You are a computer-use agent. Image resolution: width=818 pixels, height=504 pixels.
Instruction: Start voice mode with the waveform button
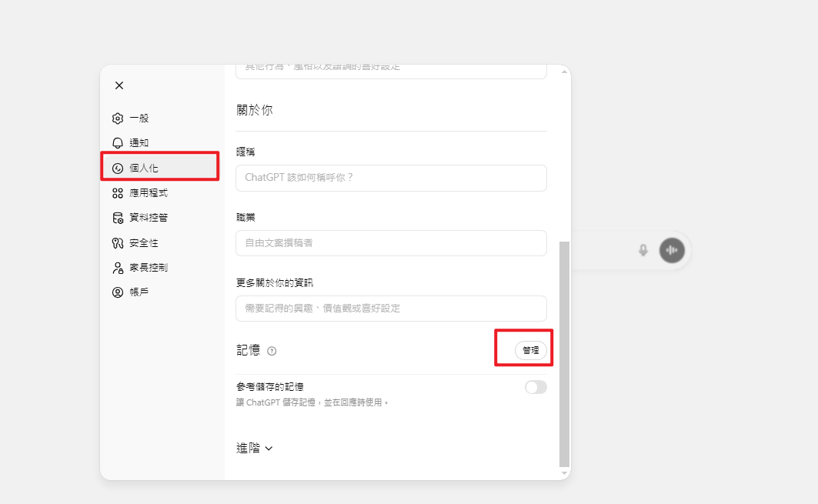coord(672,250)
